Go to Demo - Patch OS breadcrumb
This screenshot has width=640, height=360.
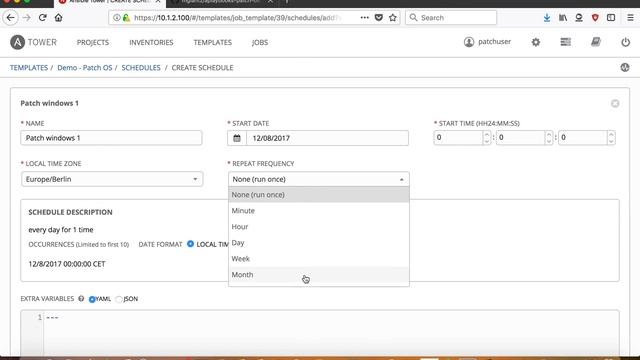pos(84,68)
